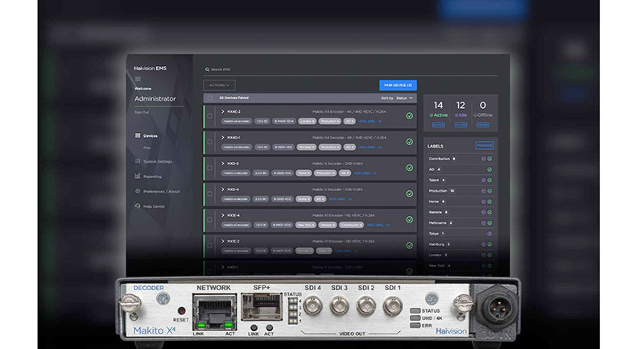This screenshot has height=349, width=644.
Task: Check the MXD-3 device checkbox
Action: [209, 168]
